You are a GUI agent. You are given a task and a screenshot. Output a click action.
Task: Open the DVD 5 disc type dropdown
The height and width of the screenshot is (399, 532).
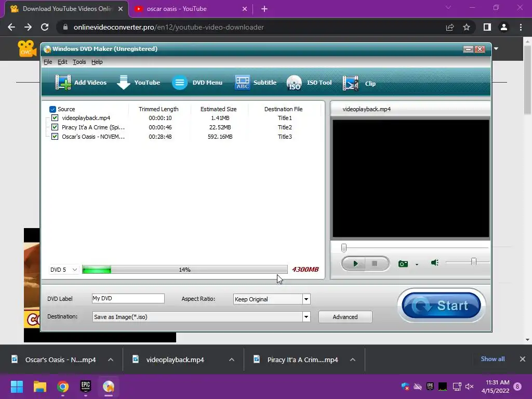(x=64, y=270)
